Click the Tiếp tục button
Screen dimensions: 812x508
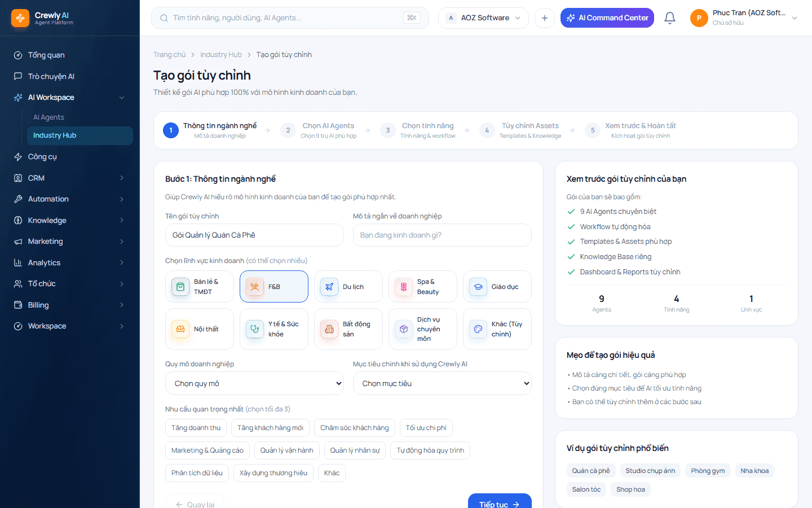500,502
